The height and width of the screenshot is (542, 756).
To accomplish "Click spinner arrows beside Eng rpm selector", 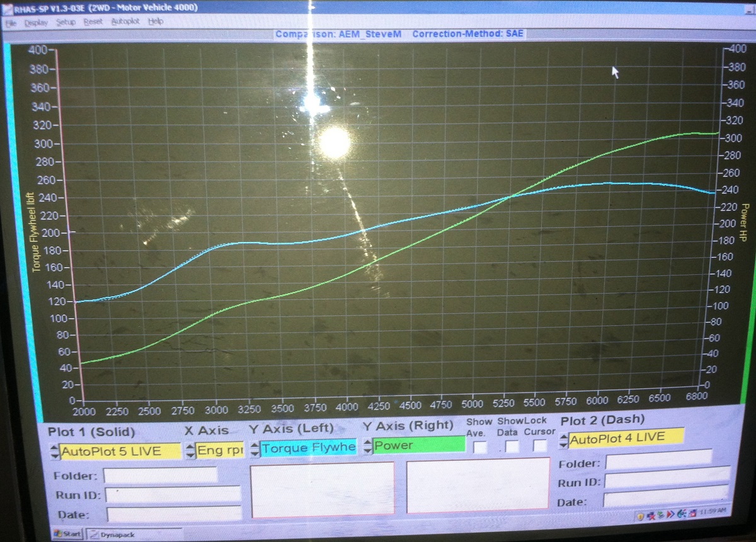I will (190, 451).
